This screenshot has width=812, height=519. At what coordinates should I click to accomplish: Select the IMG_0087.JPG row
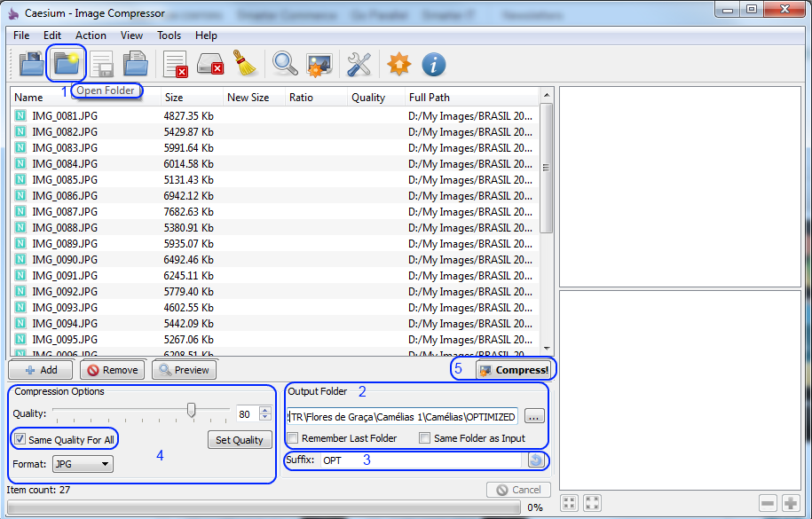point(274,211)
